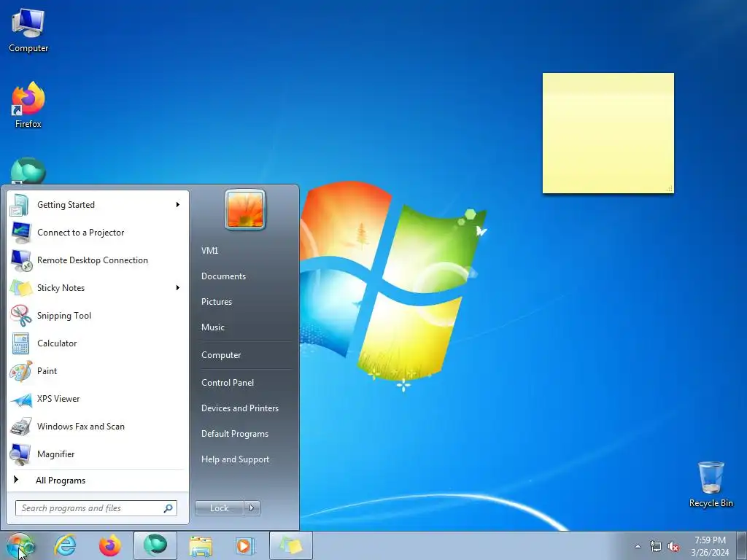Screen dimensions: 747x560
Task: Select the Firefox desktop shortcut
Action: tap(28, 105)
